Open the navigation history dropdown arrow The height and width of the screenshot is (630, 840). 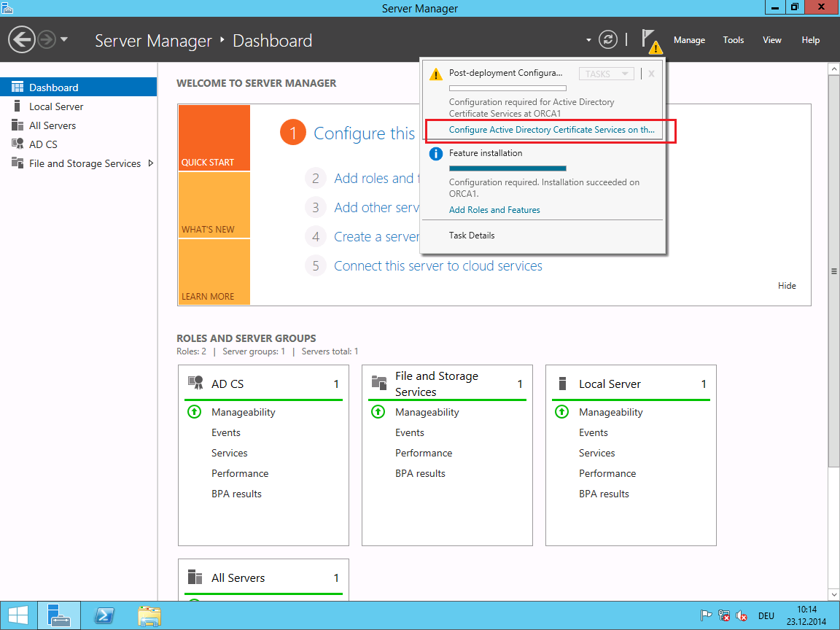(64, 39)
